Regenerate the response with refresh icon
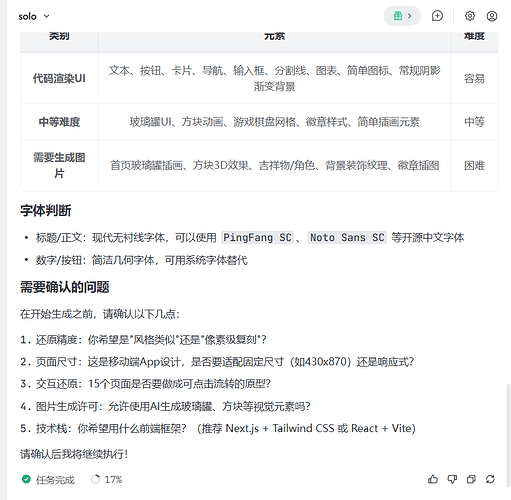The height and width of the screenshot is (500, 511). [x=490, y=479]
